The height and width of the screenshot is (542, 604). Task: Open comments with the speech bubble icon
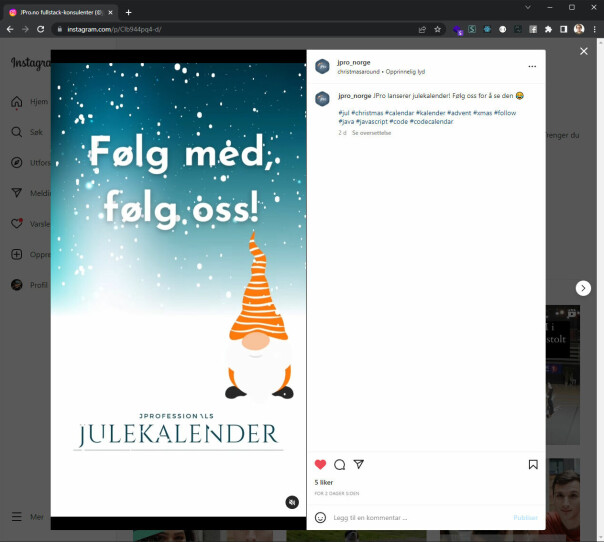339,465
